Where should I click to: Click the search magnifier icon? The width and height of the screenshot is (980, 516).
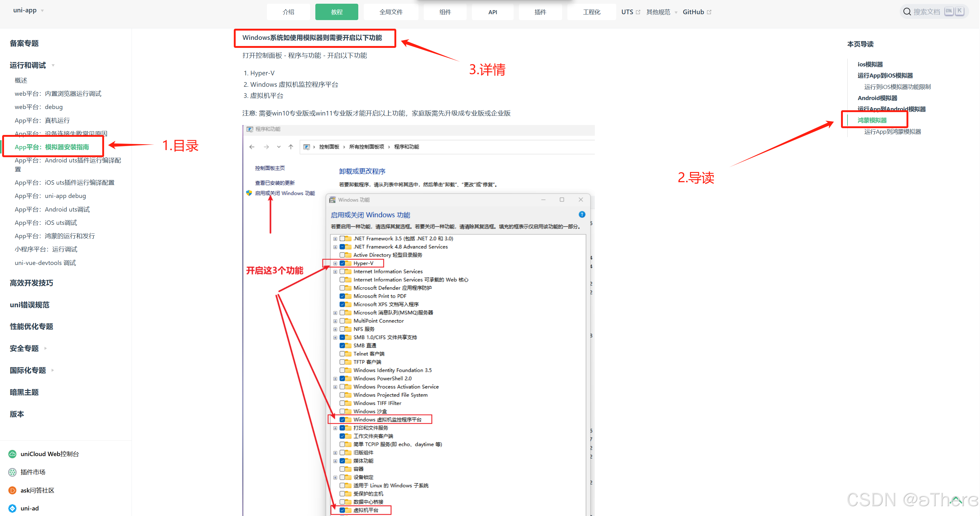click(907, 12)
